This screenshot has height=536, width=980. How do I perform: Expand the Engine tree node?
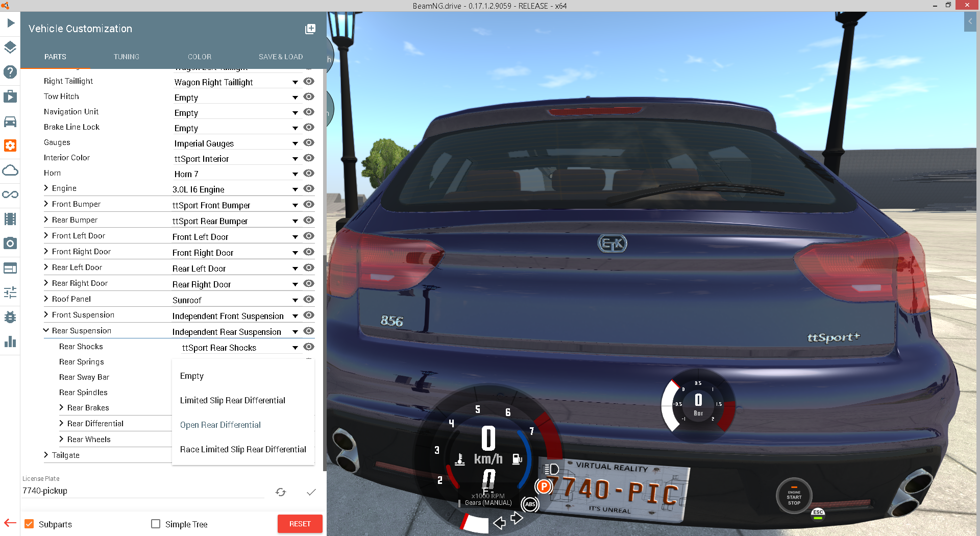coord(46,188)
